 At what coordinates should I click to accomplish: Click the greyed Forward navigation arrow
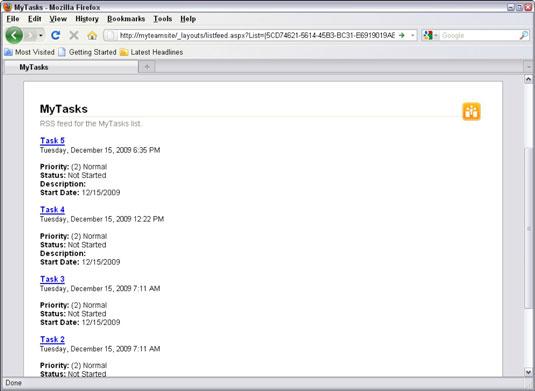point(31,35)
